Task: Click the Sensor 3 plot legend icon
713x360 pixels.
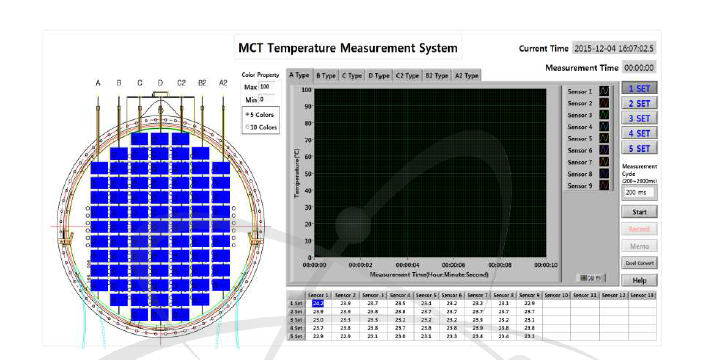Action: coord(604,115)
